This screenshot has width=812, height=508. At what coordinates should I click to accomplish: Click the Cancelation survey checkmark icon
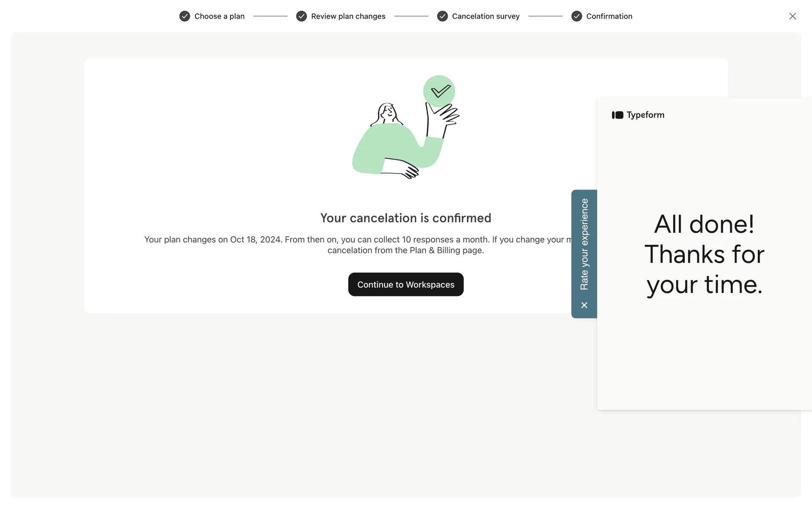coord(442,16)
